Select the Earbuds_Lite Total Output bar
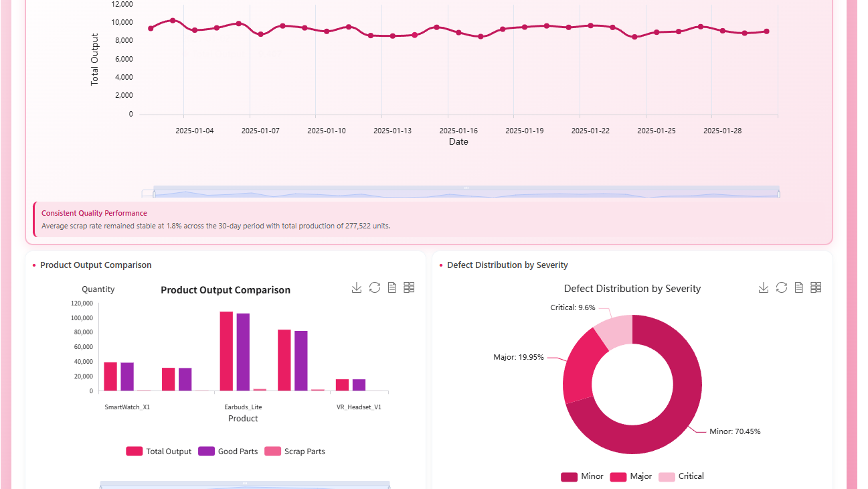Screen dimensions: 868x489 pyautogui.click(x=226, y=351)
